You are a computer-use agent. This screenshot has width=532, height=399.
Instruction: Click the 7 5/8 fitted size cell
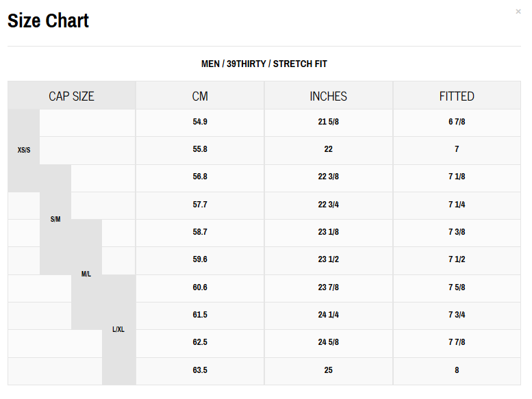[x=457, y=287]
